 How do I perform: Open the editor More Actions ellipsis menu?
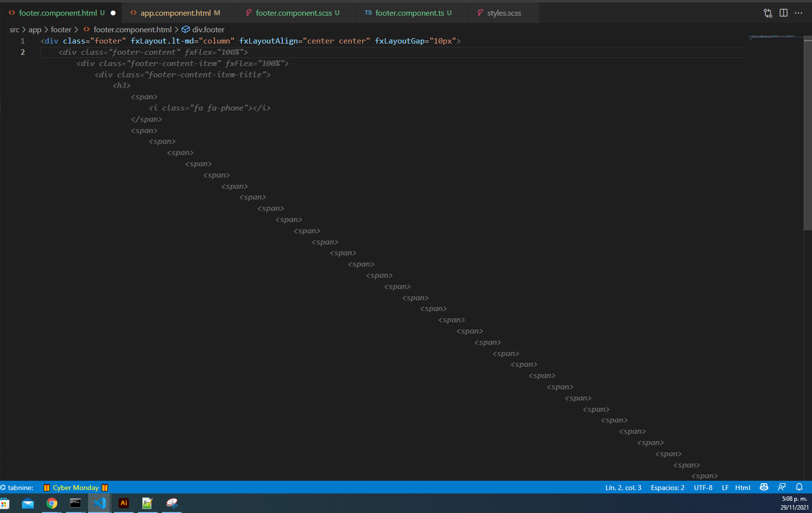point(799,13)
